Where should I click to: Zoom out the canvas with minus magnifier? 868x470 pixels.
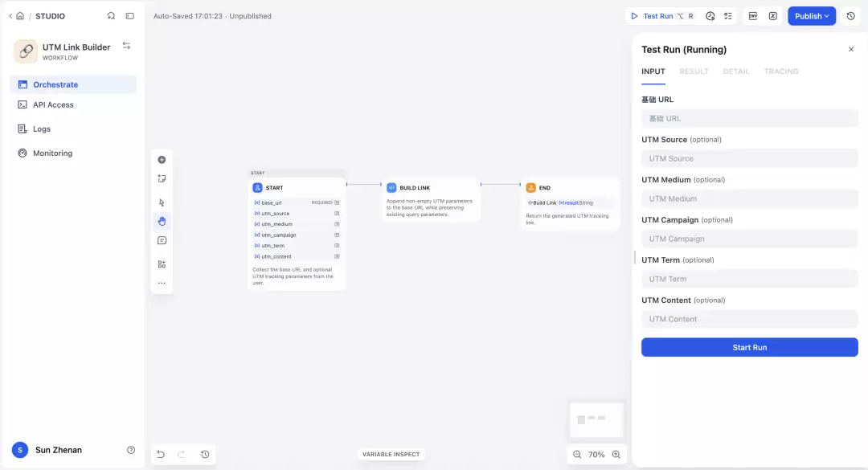[x=577, y=455]
